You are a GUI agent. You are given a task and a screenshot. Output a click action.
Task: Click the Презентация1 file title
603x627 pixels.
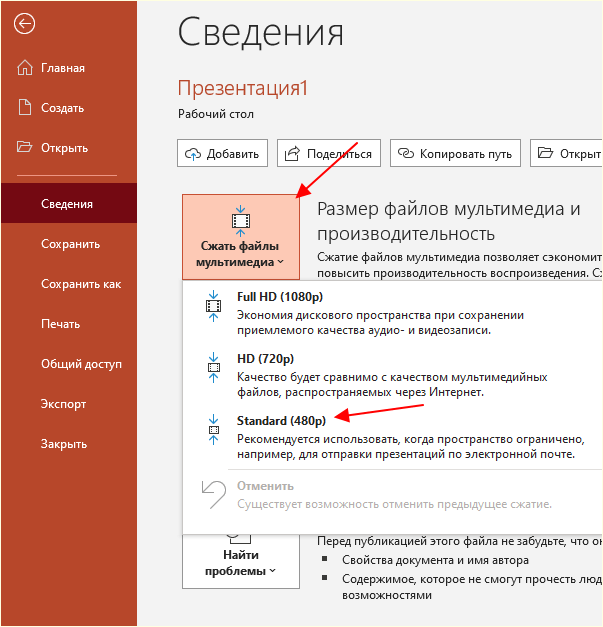pyautogui.click(x=243, y=88)
